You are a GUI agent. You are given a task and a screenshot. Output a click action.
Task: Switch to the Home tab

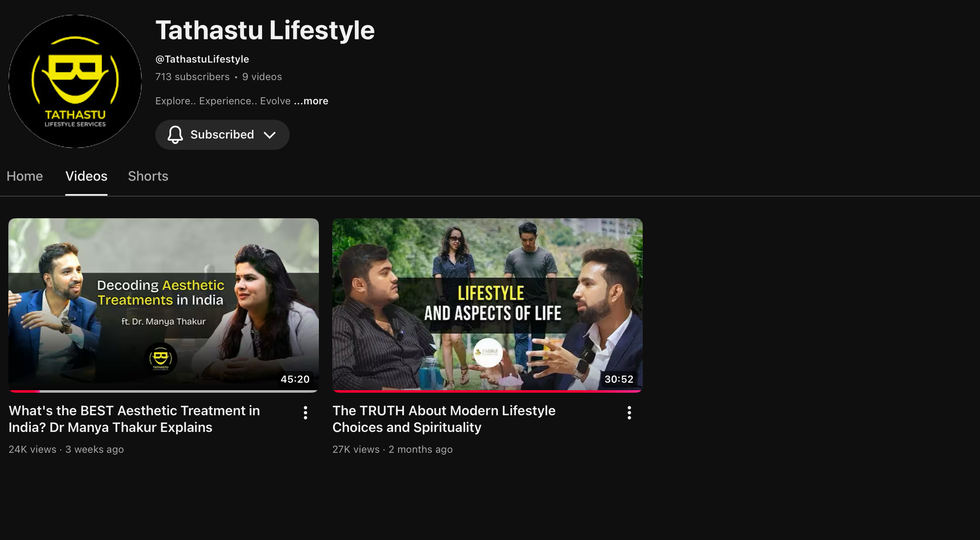pyautogui.click(x=25, y=176)
